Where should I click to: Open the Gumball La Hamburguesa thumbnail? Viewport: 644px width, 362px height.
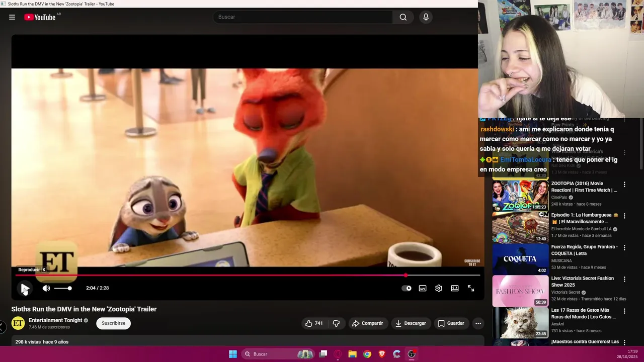520,227
